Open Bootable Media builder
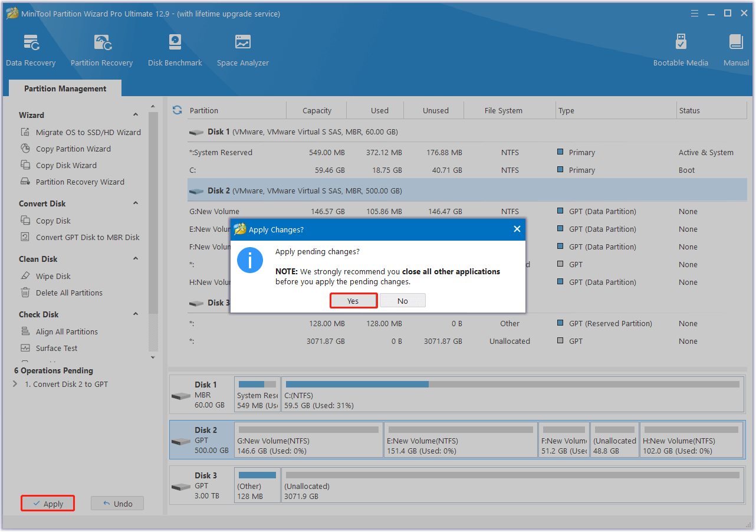This screenshot has height=532, width=756. [681, 51]
